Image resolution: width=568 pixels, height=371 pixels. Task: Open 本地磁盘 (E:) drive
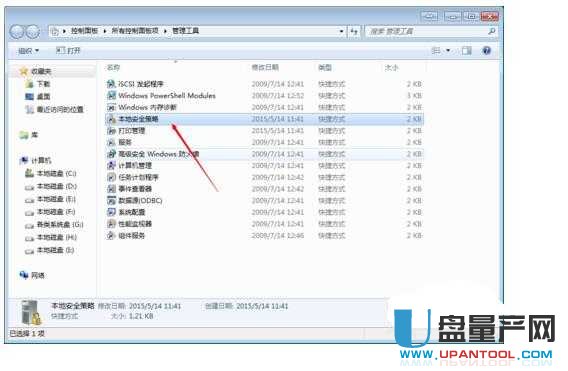click(x=56, y=199)
